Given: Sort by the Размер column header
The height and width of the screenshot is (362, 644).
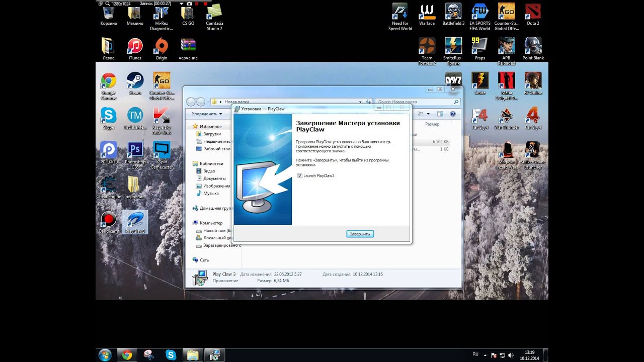Looking at the screenshot, I should [x=432, y=124].
